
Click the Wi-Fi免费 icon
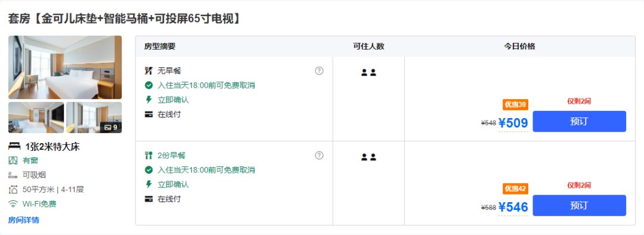click(x=13, y=204)
